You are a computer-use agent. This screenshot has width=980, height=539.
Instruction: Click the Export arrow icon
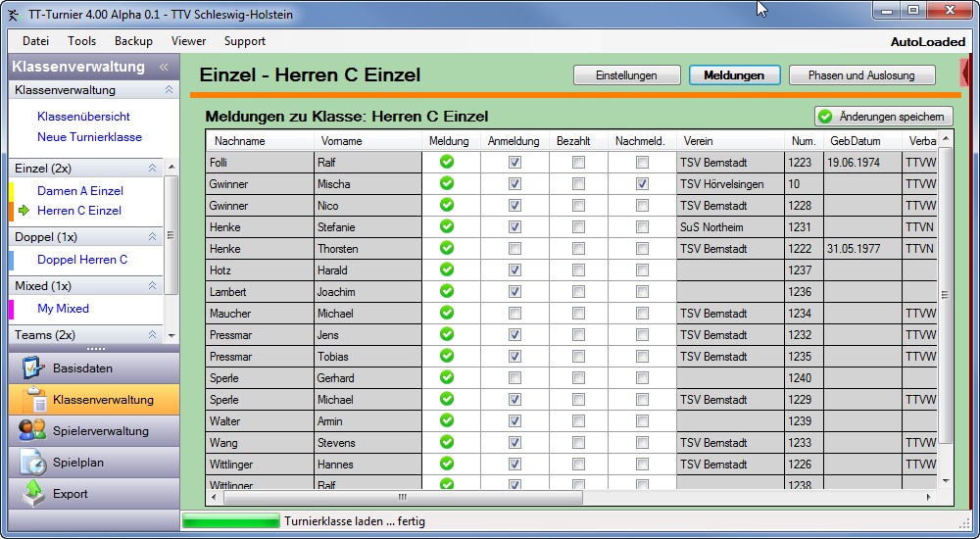click(34, 493)
